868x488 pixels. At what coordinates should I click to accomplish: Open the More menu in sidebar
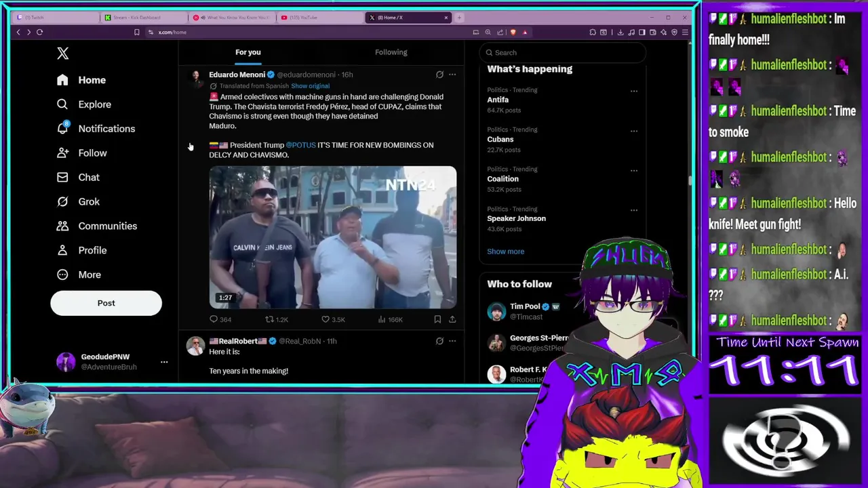pos(79,275)
